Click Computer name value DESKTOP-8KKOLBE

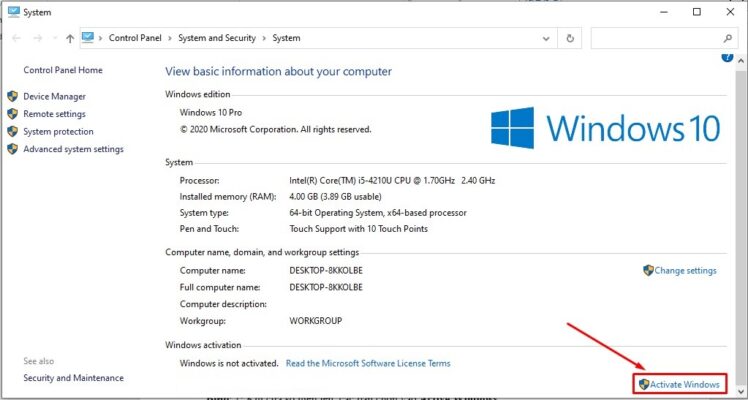pyautogui.click(x=326, y=271)
